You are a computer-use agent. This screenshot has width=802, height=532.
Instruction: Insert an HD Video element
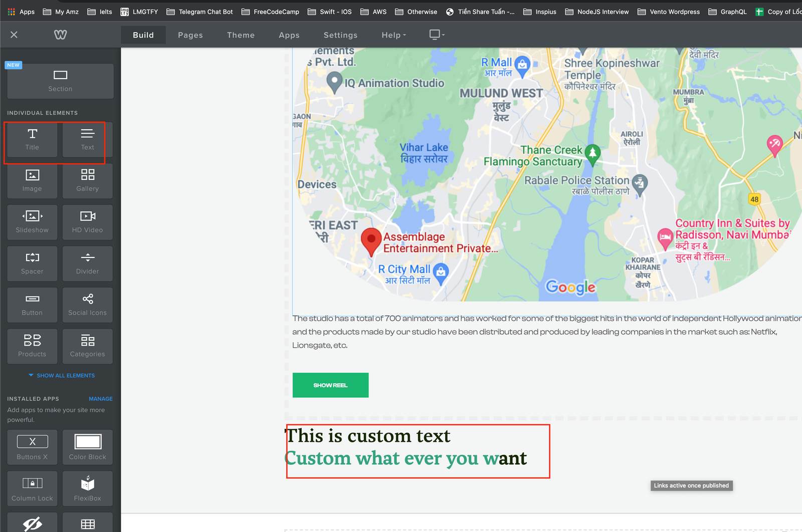tap(87, 222)
